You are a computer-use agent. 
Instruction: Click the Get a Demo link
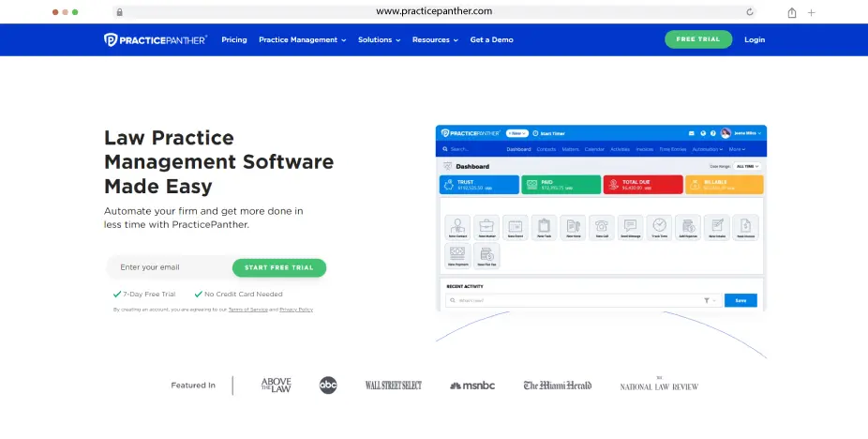[491, 40]
